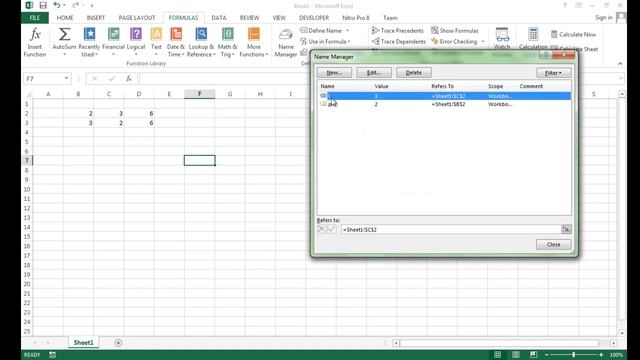Open Lookup & Reference functions

point(201,42)
